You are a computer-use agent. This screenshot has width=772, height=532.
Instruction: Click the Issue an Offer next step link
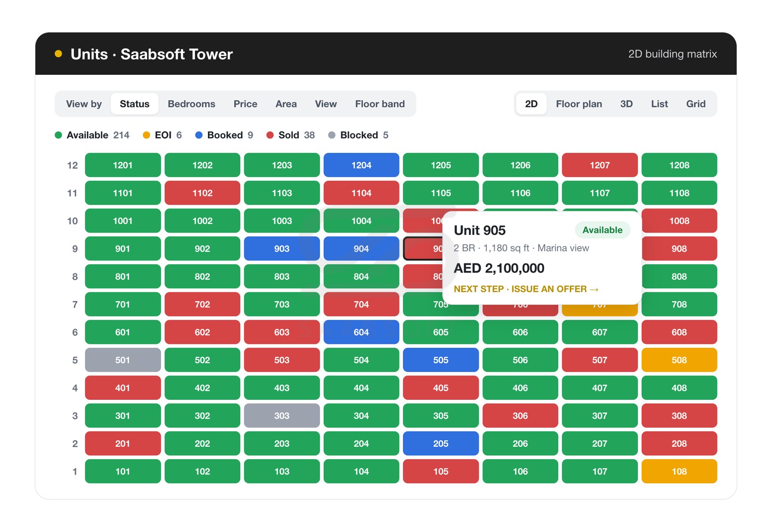tap(526, 289)
